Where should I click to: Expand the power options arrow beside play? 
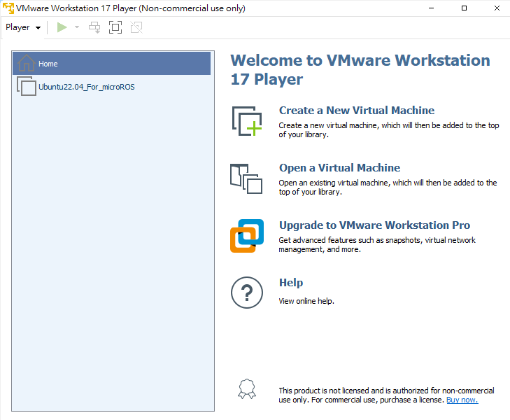point(77,27)
